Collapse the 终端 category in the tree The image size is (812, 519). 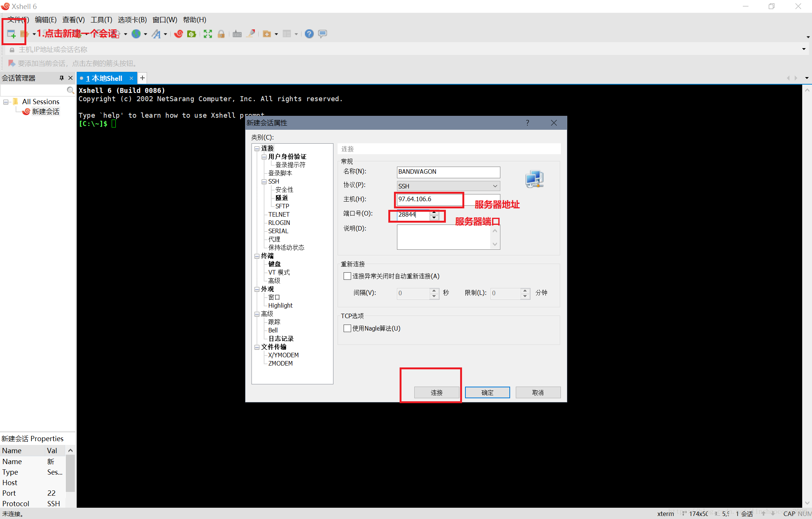click(257, 256)
